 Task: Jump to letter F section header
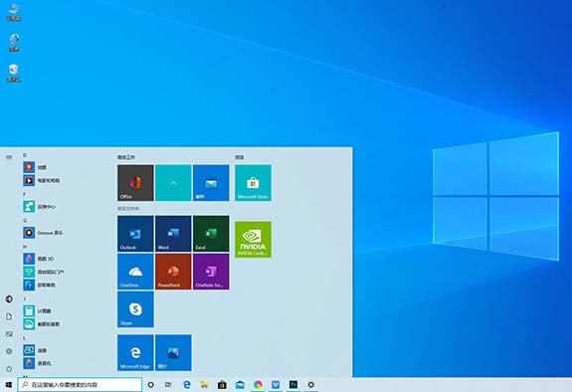(x=25, y=194)
